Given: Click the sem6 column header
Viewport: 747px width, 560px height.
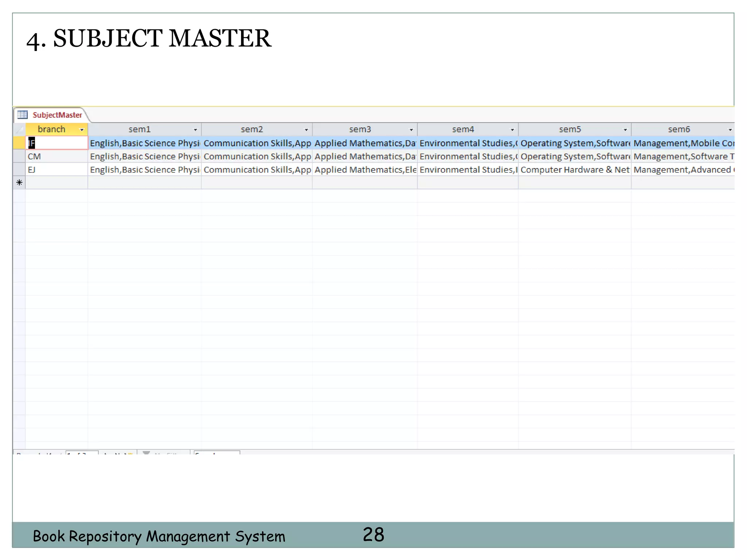Looking at the screenshot, I should (x=683, y=129).
